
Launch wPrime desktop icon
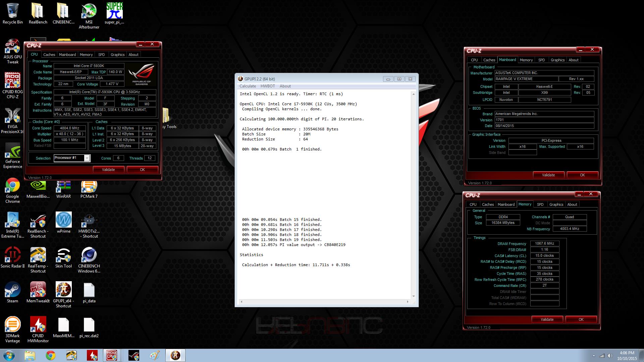63,223
